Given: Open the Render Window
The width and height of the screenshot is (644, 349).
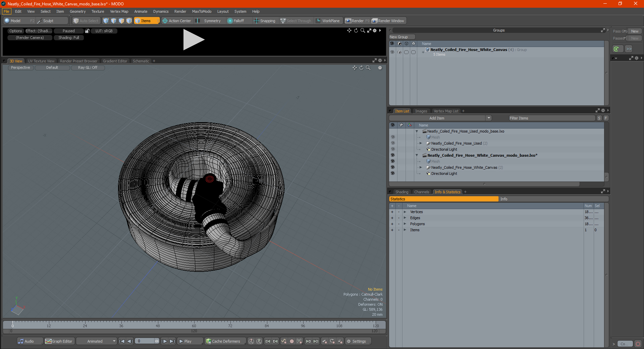Looking at the screenshot, I should 388,21.
